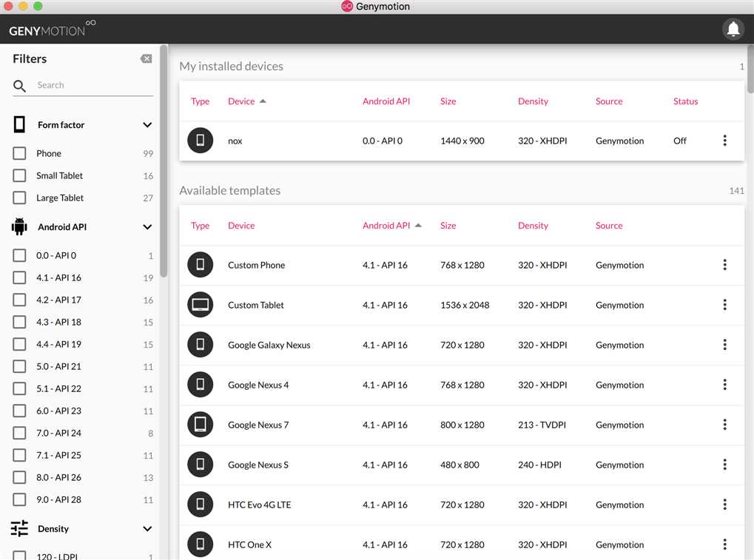The height and width of the screenshot is (560, 754).
Task: Open the three-dot menu for Custom Phone
Action: pyautogui.click(x=724, y=265)
